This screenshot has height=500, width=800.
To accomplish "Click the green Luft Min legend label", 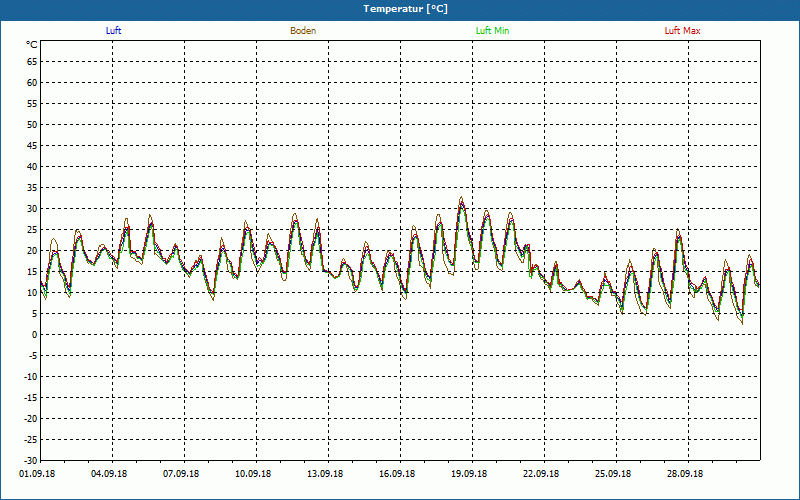I will 492,31.
